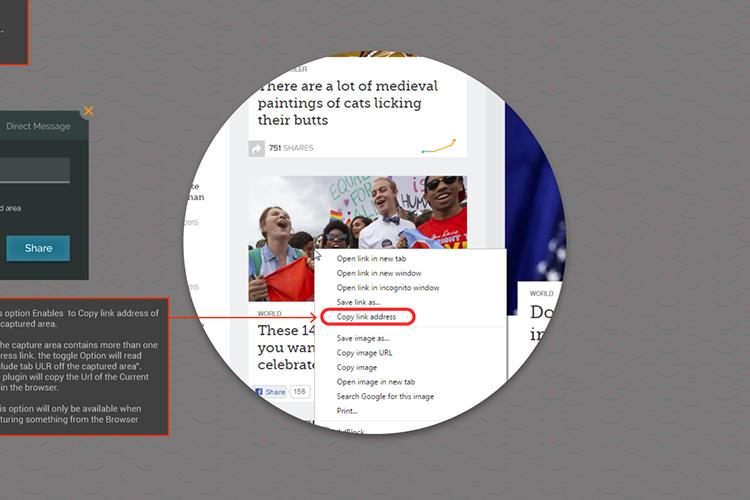Choose Open image in new tab
The image size is (750, 500).
(375, 382)
